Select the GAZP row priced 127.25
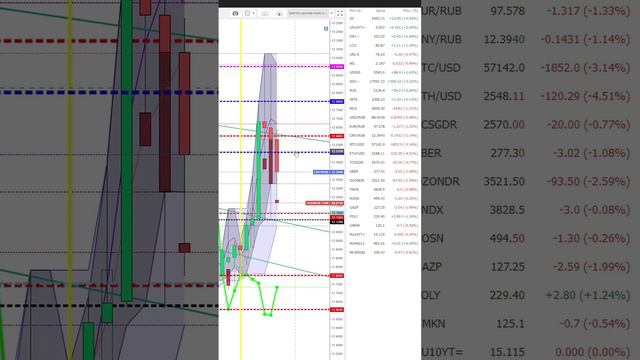Viewport: 640px width, 360px height. pos(384,207)
